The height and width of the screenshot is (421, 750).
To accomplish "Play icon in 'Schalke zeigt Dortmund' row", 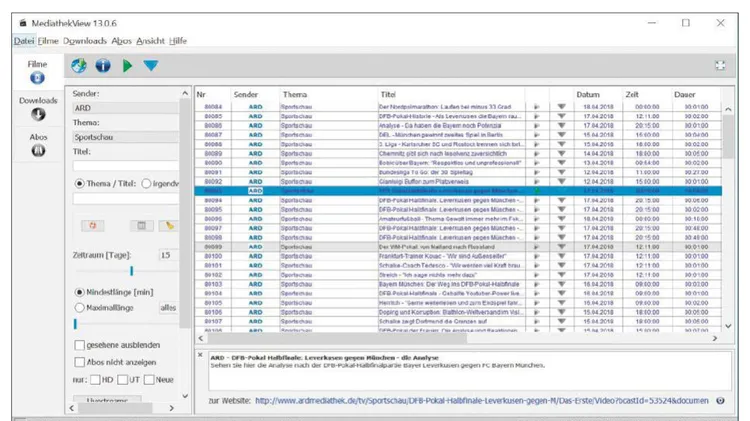I will (x=537, y=321).
